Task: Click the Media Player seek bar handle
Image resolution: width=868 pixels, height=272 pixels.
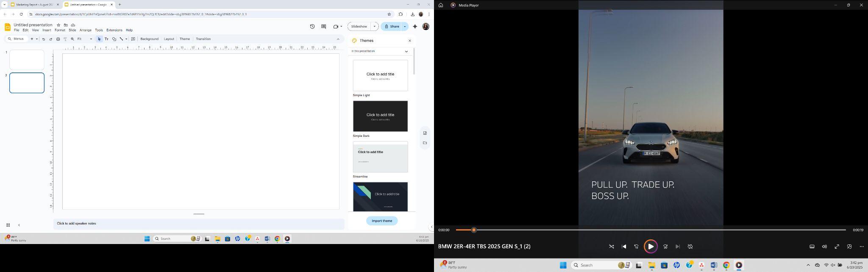Action: pyautogui.click(x=474, y=230)
